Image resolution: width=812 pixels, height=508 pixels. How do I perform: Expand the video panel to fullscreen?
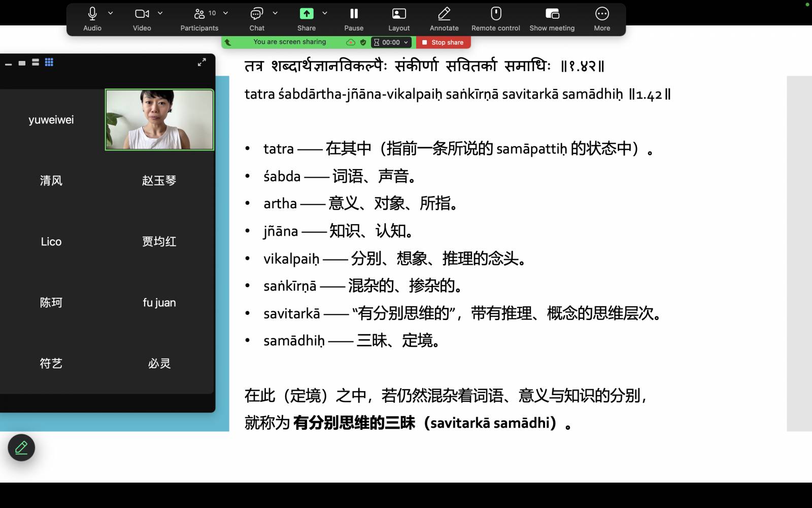[202, 62]
